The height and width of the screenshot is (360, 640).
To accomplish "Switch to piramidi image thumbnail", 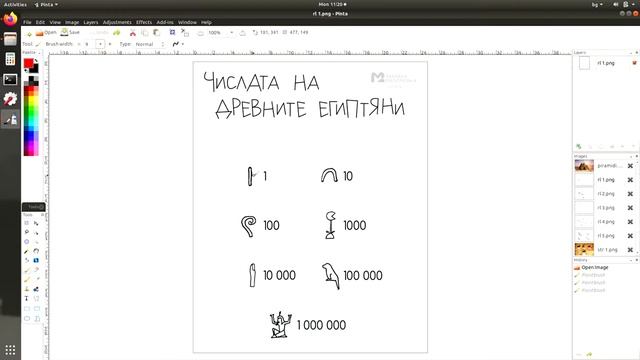I will click(584, 166).
